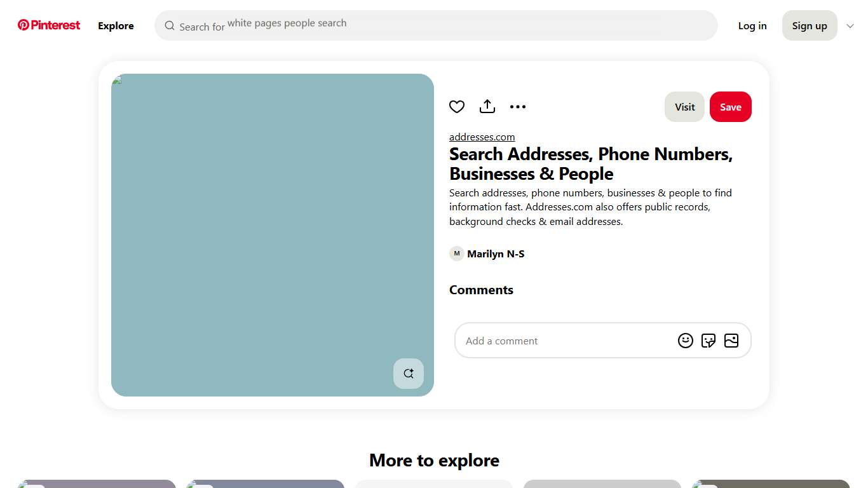
Task: Open the three-dot more options icon
Action: coord(518,106)
